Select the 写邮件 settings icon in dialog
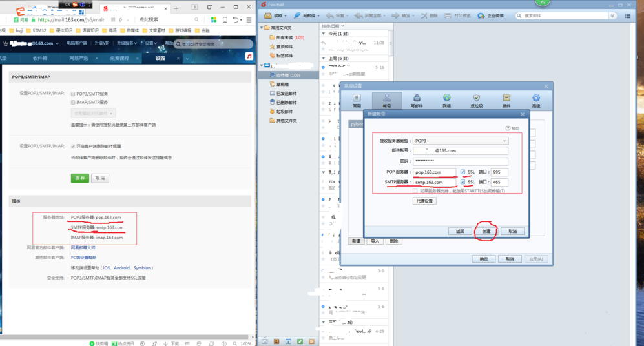 [x=417, y=99]
